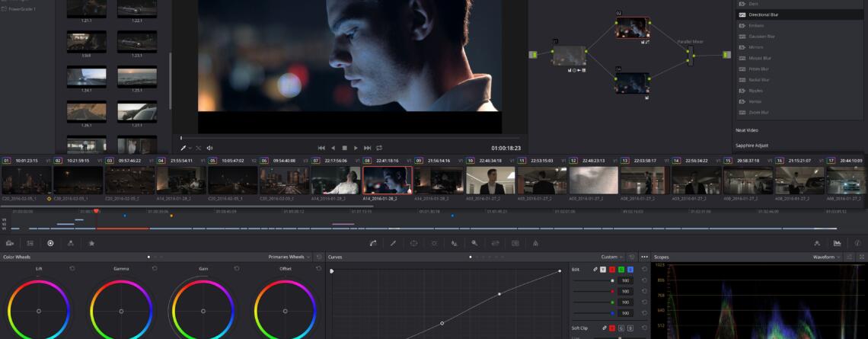
Task: Reset the Gamma color wheel
Action: [x=155, y=268]
